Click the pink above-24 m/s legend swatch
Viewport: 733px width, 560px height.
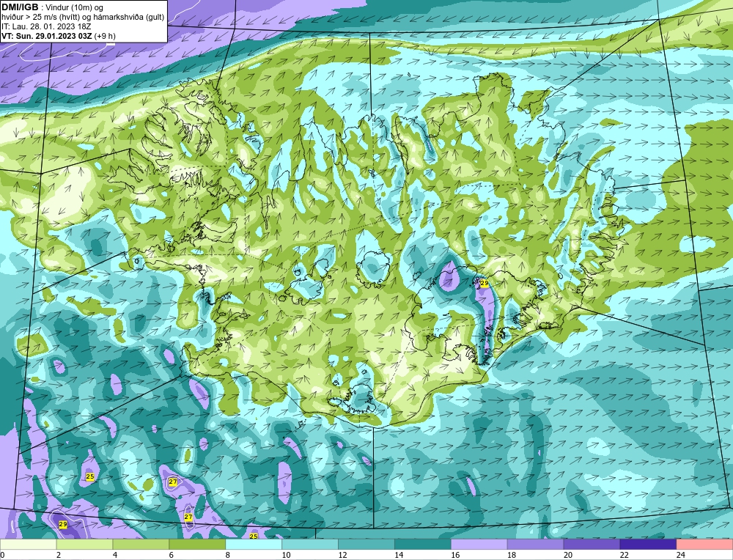704,544
